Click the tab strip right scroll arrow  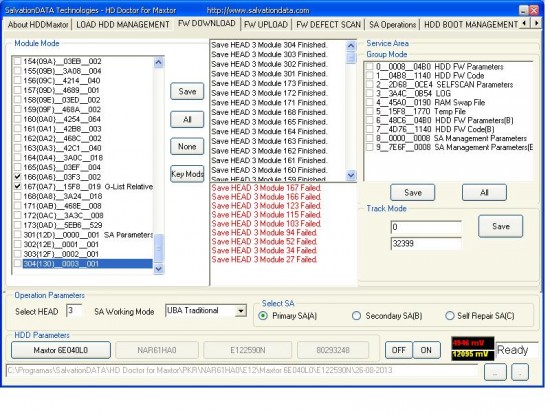536,24
